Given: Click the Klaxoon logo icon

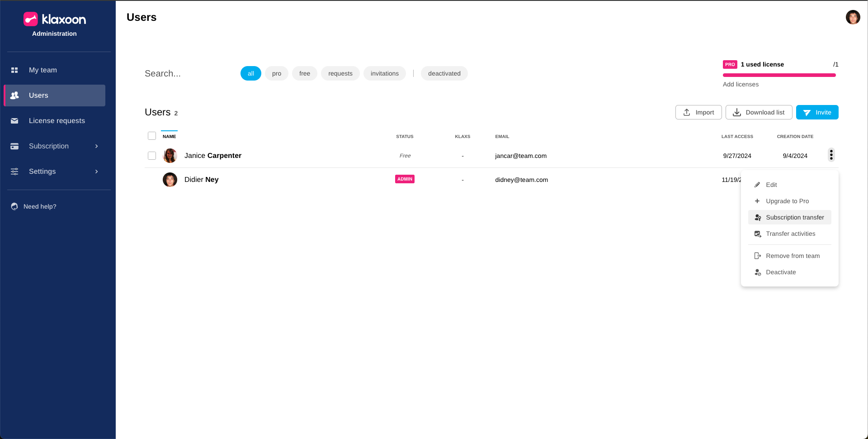Looking at the screenshot, I should (31, 19).
